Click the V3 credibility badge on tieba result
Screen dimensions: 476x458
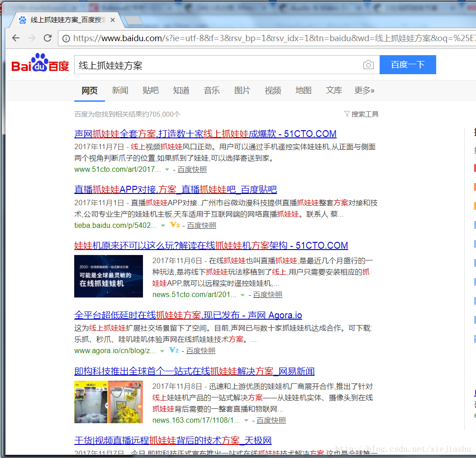(x=175, y=225)
